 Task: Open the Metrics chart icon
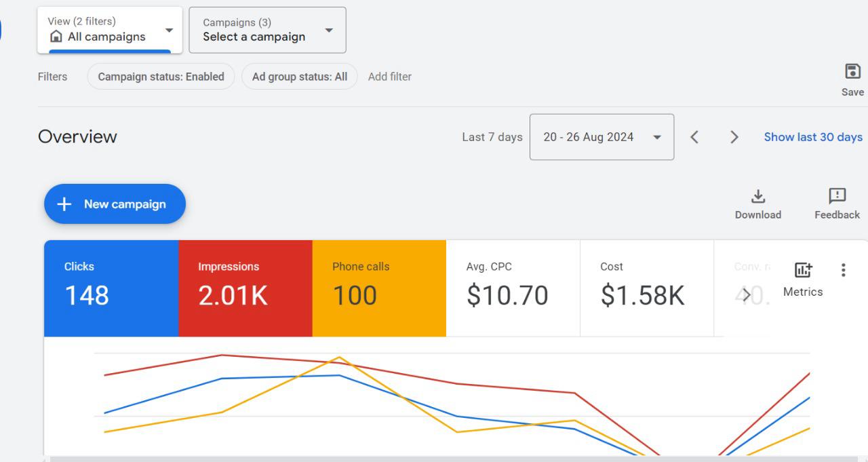(x=802, y=271)
